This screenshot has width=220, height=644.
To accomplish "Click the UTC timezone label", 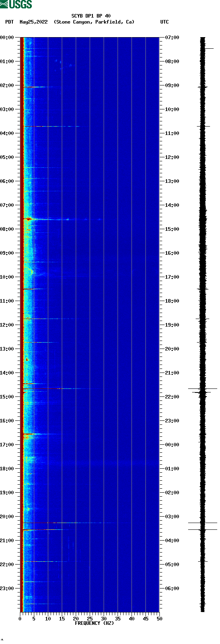I will 165,22.
